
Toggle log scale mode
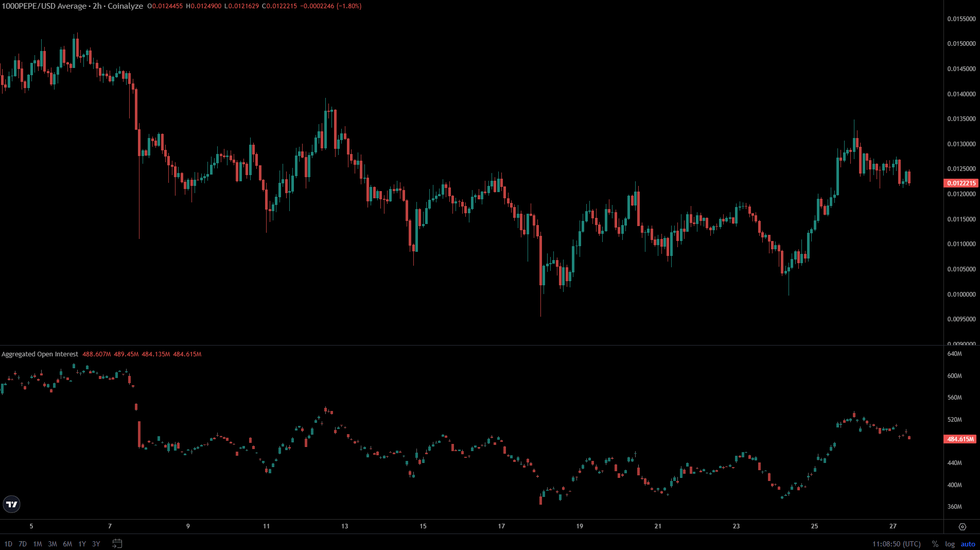(x=950, y=544)
